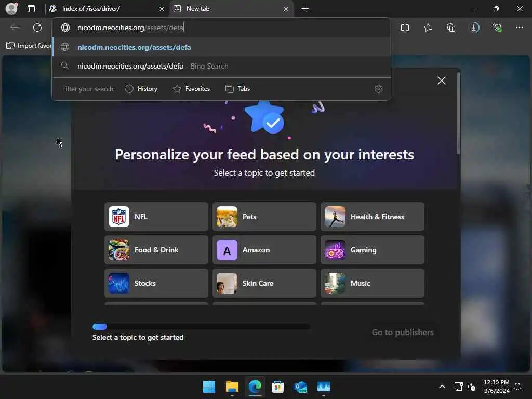Open Settings and more ellipsis menu
Image resolution: width=532 pixels, height=399 pixels.
pos(520,28)
